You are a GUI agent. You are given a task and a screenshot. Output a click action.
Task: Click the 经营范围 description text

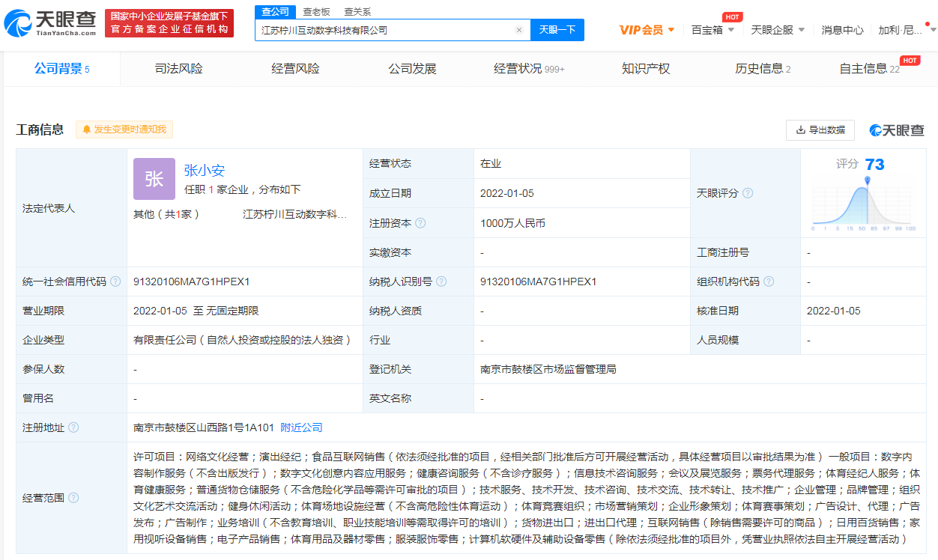point(527,498)
